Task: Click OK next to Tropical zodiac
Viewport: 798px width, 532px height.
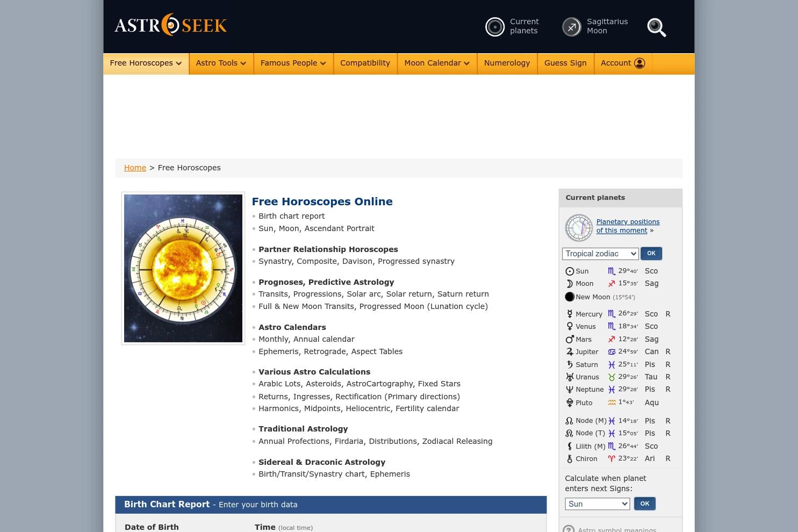Action: click(x=651, y=254)
